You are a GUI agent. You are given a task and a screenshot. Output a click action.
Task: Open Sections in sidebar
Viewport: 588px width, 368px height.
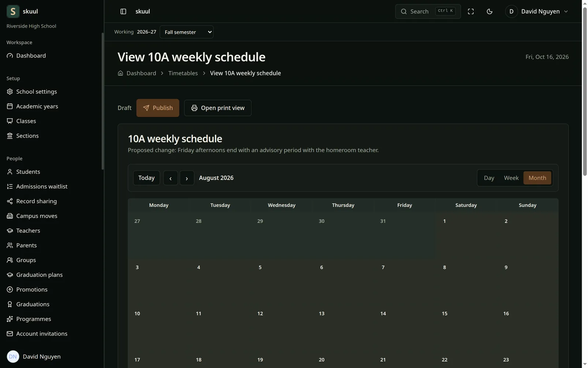51,136
